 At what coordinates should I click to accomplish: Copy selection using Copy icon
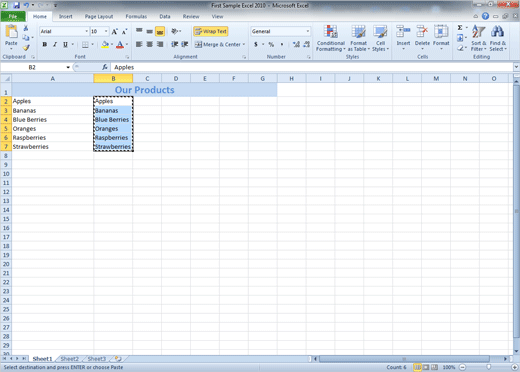tap(26, 38)
